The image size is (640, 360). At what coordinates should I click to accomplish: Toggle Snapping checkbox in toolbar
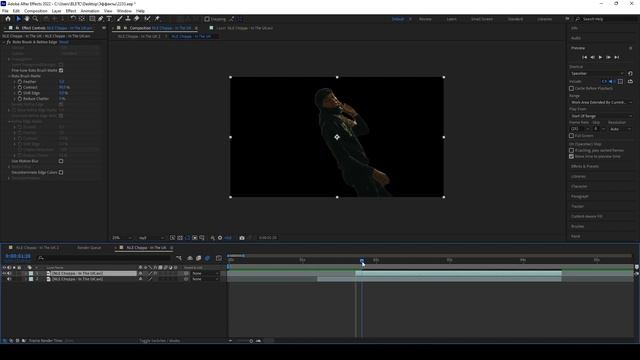pyautogui.click(x=207, y=19)
